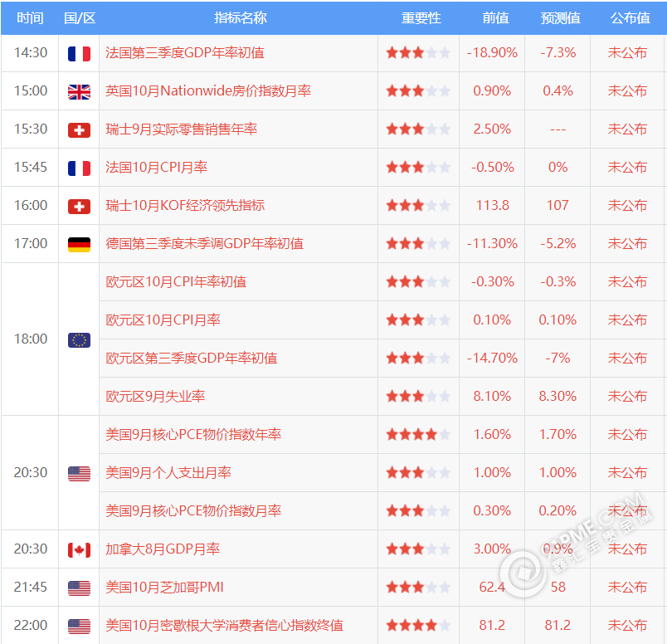Click the 重要性 column header

[421, 17]
